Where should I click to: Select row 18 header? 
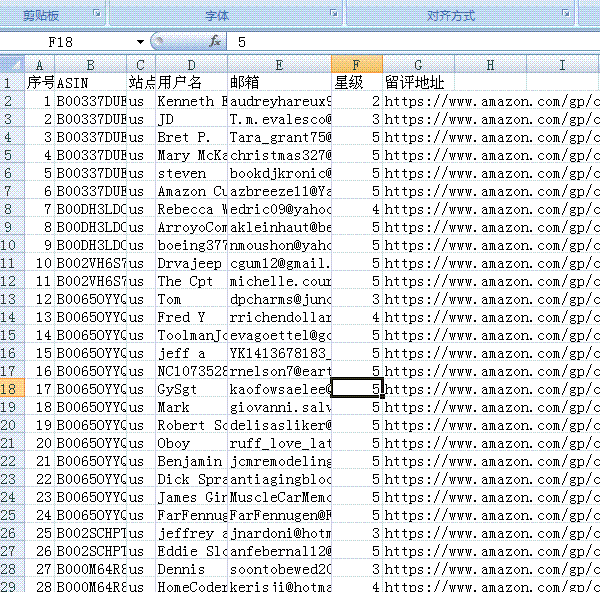pyautogui.click(x=12, y=389)
